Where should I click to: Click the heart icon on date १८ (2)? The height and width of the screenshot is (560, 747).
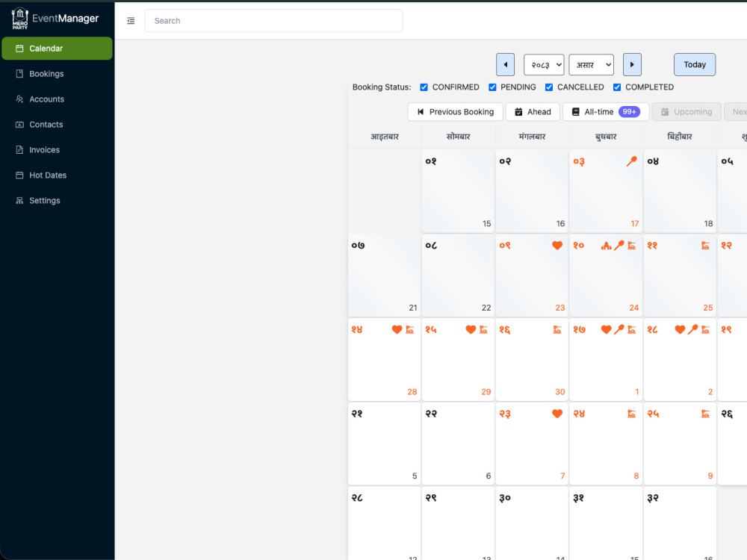680,329
